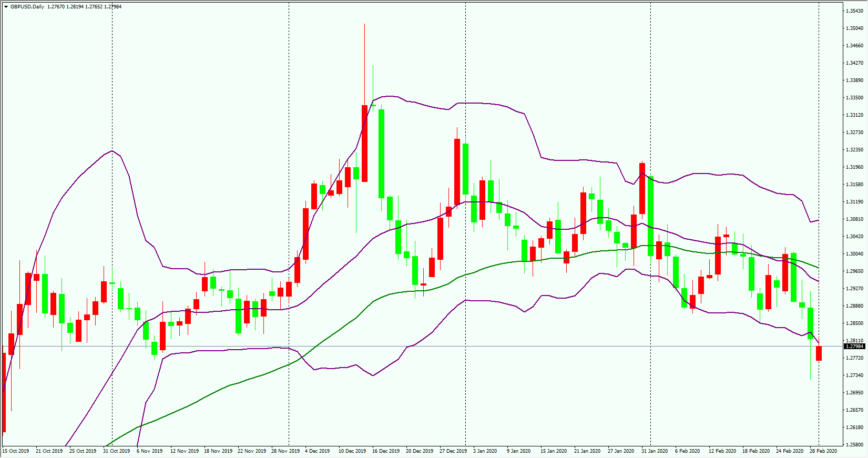This screenshot has width=868, height=458.
Task: Click the GBPUSD,Daily chart title
Action: tap(27, 7)
